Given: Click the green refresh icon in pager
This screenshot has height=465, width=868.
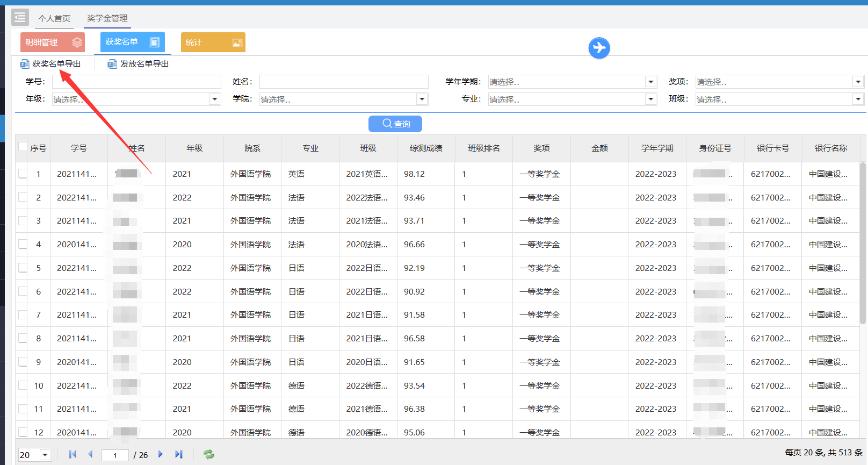Looking at the screenshot, I should pyautogui.click(x=209, y=454).
